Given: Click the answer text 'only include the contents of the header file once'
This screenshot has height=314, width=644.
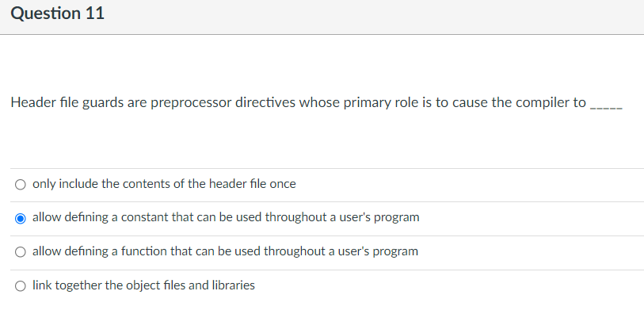Looking at the screenshot, I should click(164, 184).
